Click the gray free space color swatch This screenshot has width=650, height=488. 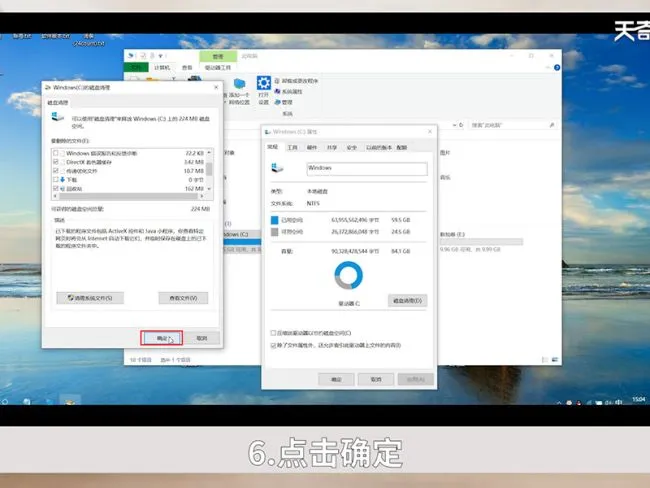tap(274, 232)
